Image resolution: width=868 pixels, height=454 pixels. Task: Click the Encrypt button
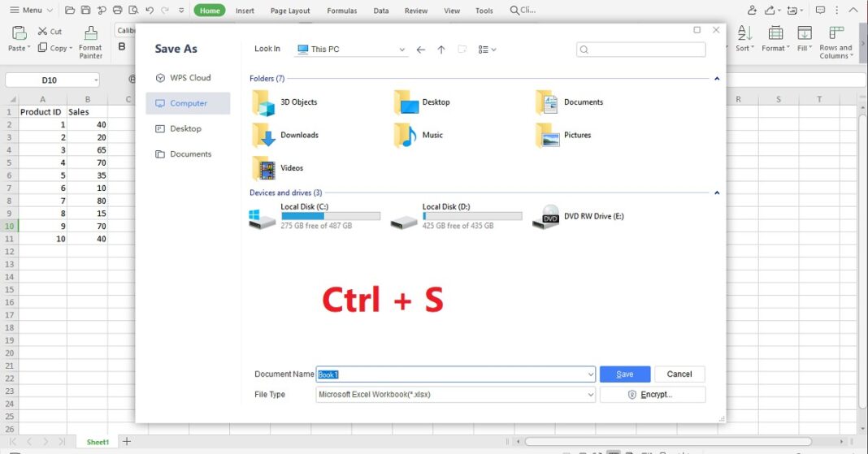(x=652, y=395)
